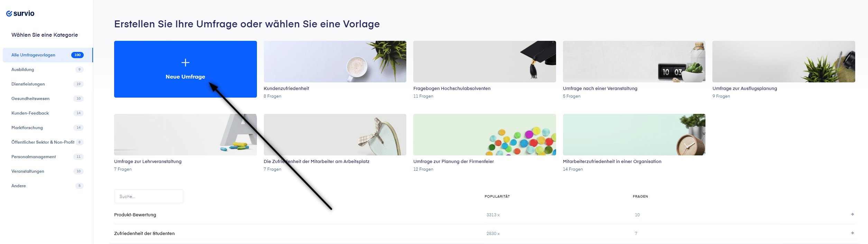The image size is (868, 244).
Task: Open Kunden-Feedback category
Action: (48, 113)
